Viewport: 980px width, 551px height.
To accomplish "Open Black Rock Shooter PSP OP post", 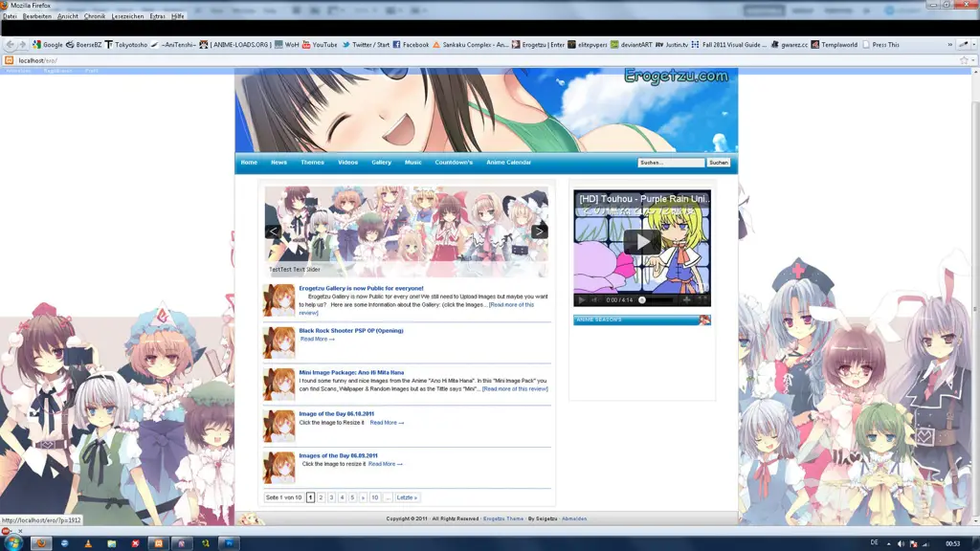I will click(350, 330).
